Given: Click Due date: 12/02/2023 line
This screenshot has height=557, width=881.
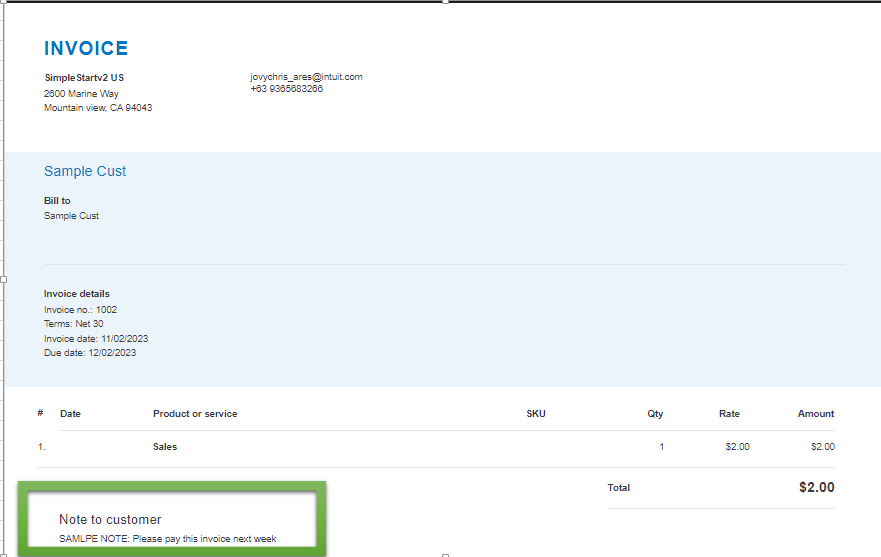Looking at the screenshot, I should point(90,353).
